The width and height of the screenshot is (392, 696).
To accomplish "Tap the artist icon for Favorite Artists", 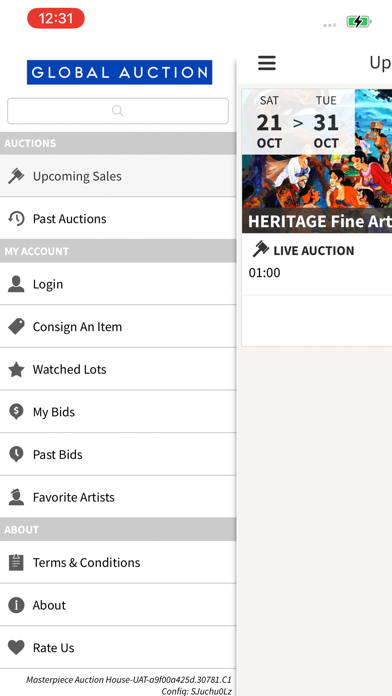I will [16, 497].
